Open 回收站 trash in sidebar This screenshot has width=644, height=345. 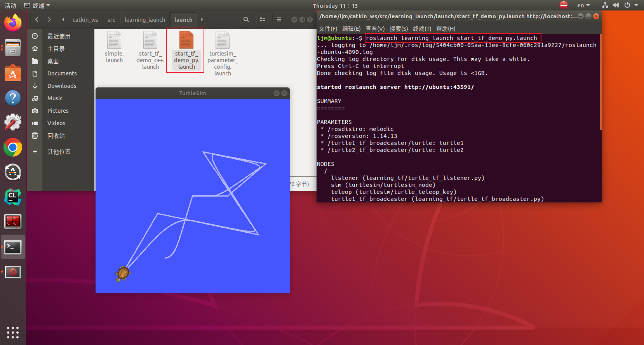click(x=56, y=136)
